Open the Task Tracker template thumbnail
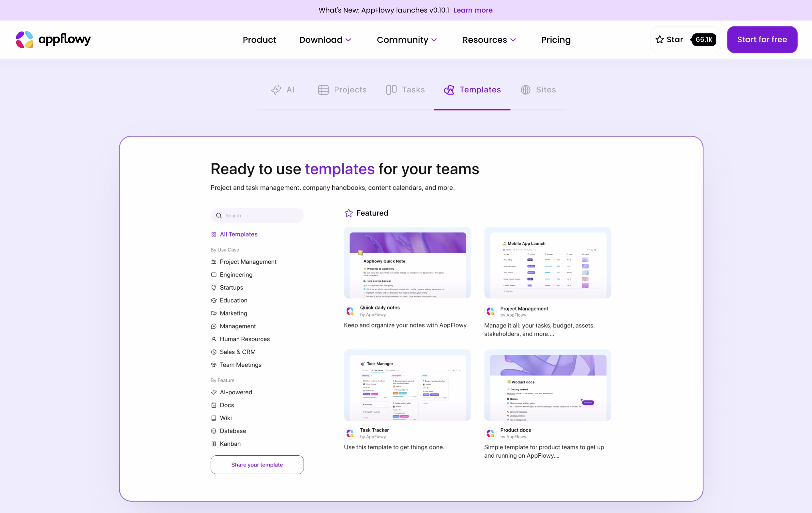This screenshot has width=812, height=513. (x=407, y=385)
